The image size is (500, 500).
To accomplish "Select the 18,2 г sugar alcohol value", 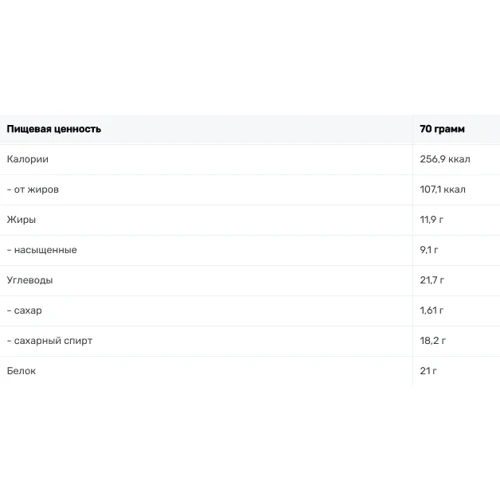I will 432,341.
